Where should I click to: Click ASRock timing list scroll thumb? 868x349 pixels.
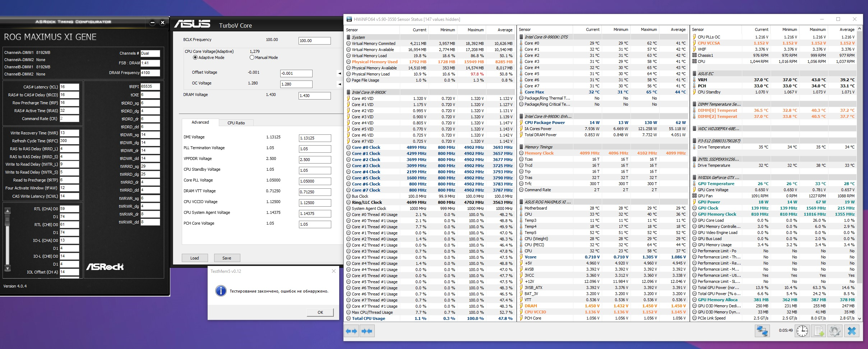(7, 220)
